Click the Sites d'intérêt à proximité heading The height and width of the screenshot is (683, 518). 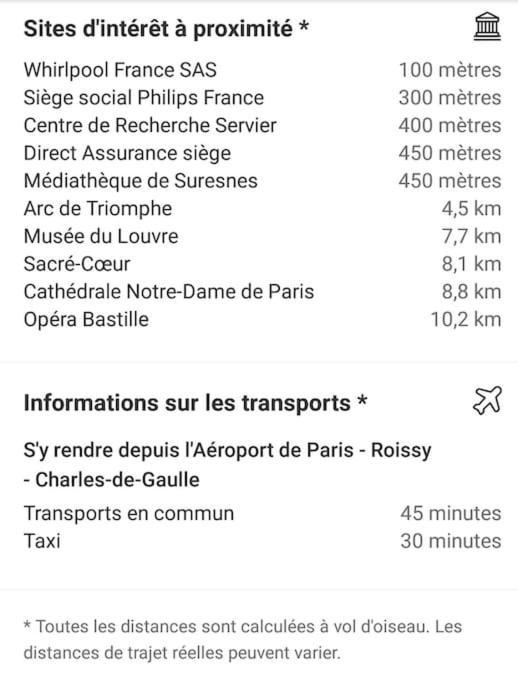(x=166, y=29)
